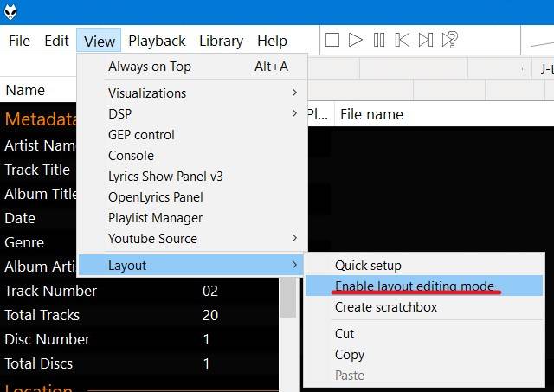
Task: Select the Total Tracks row
Action: click(x=139, y=315)
